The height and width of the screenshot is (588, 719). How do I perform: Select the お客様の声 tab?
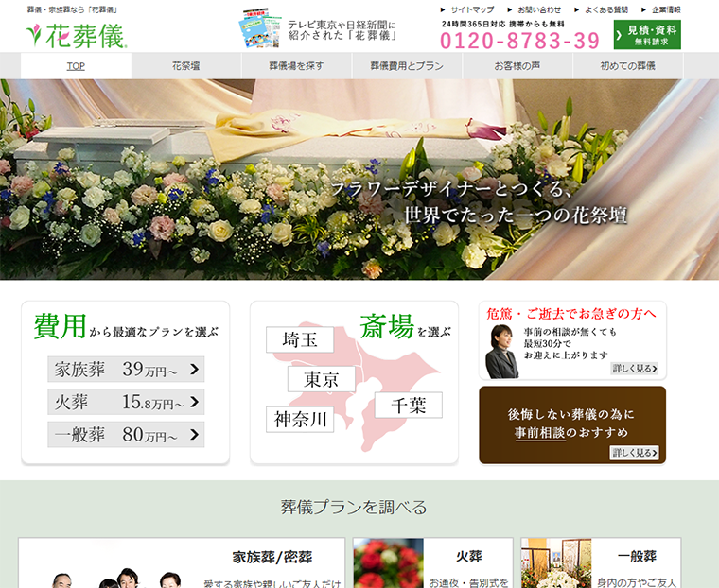pyautogui.click(x=517, y=66)
